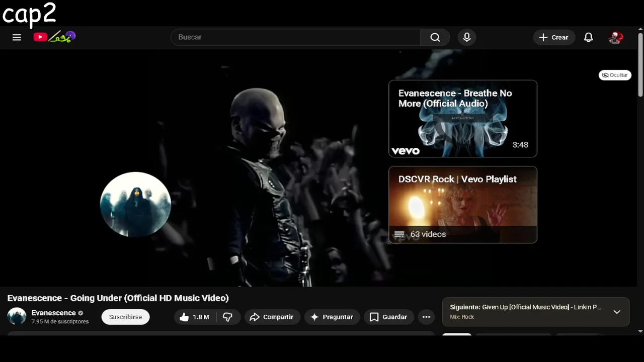Open the hamburger guide menu

click(17, 37)
